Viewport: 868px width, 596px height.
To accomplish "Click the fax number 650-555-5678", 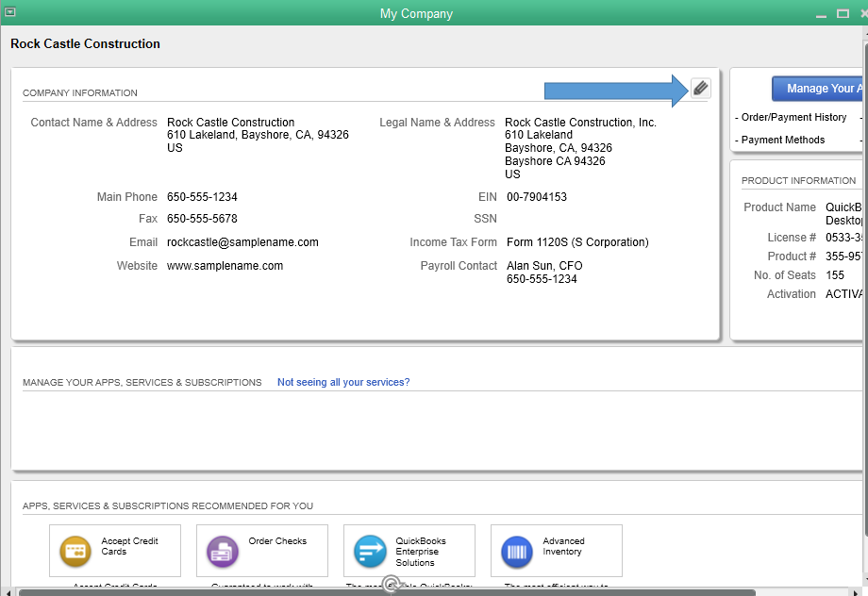I will coord(202,219).
